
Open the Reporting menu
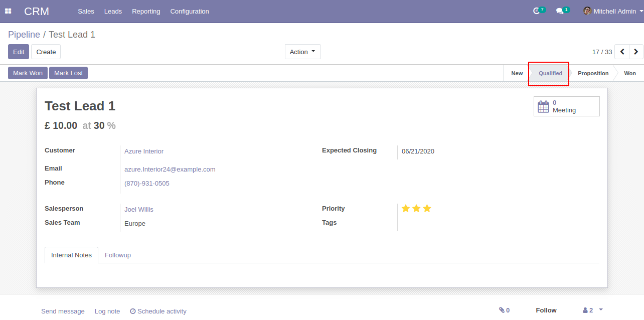(146, 11)
